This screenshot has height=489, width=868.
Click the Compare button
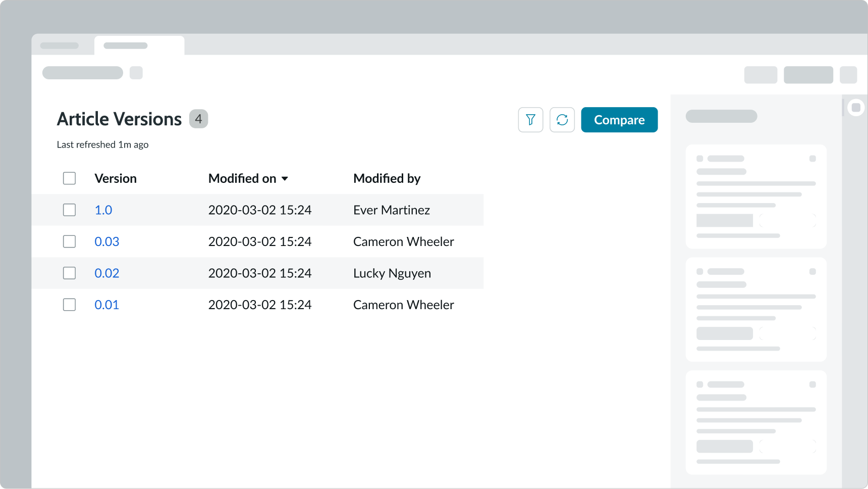[x=619, y=120]
